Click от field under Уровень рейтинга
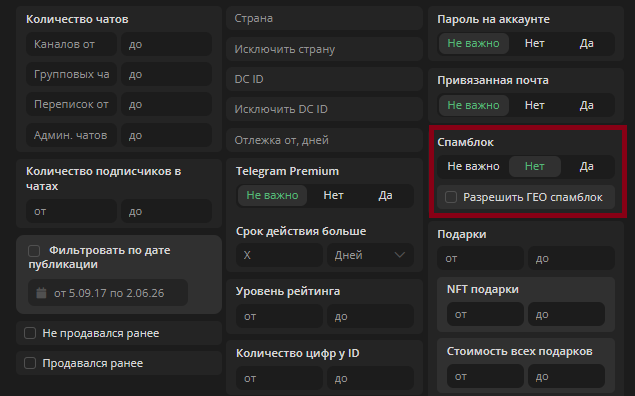635x396 pixels. tap(279, 316)
